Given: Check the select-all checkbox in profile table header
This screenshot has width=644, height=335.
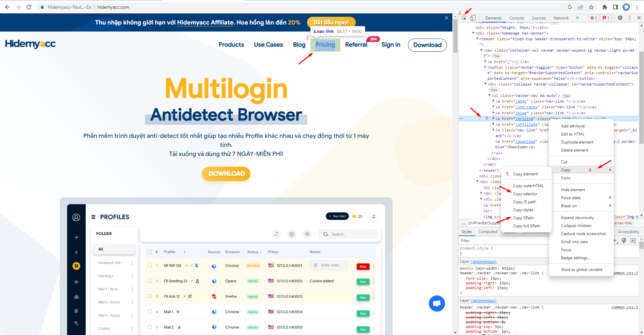Looking at the screenshot, I should click(x=150, y=252).
